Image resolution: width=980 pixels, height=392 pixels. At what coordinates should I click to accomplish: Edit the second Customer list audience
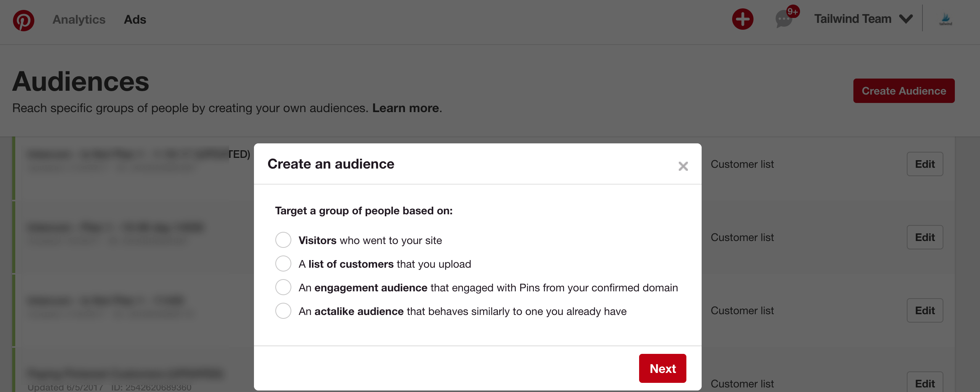click(x=925, y=237)
